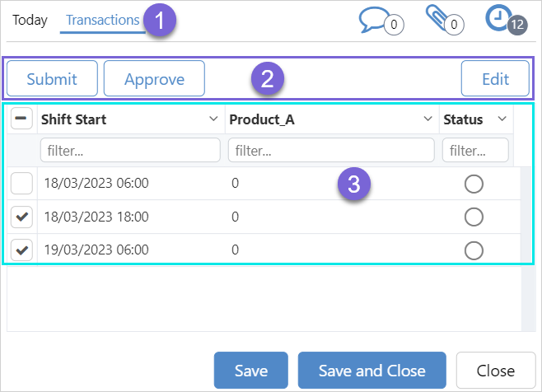Click status circle for 19/03/2023 06:00 row
This screenshot has width=542, height=392.
click(474, 250)
